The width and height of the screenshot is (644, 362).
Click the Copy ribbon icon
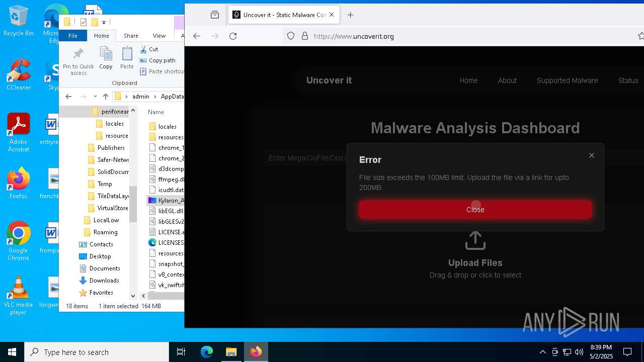click(106, 58)
